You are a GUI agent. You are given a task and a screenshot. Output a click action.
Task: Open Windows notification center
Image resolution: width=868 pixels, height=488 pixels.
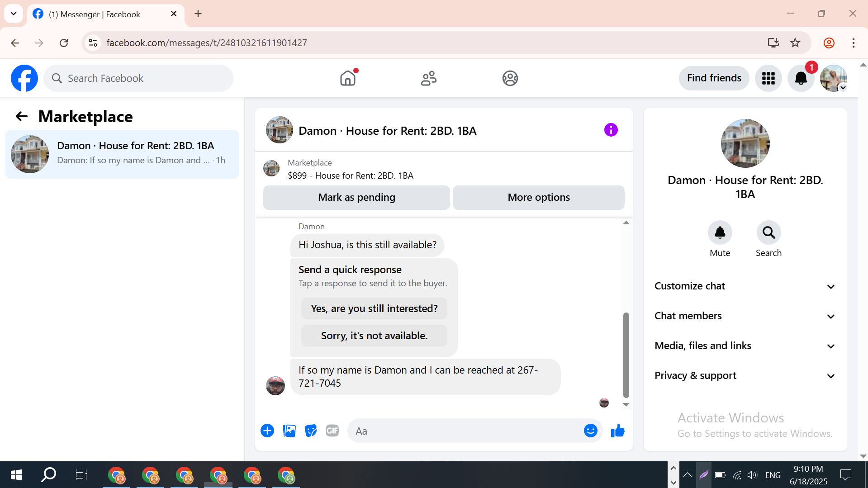pos(846,475)
